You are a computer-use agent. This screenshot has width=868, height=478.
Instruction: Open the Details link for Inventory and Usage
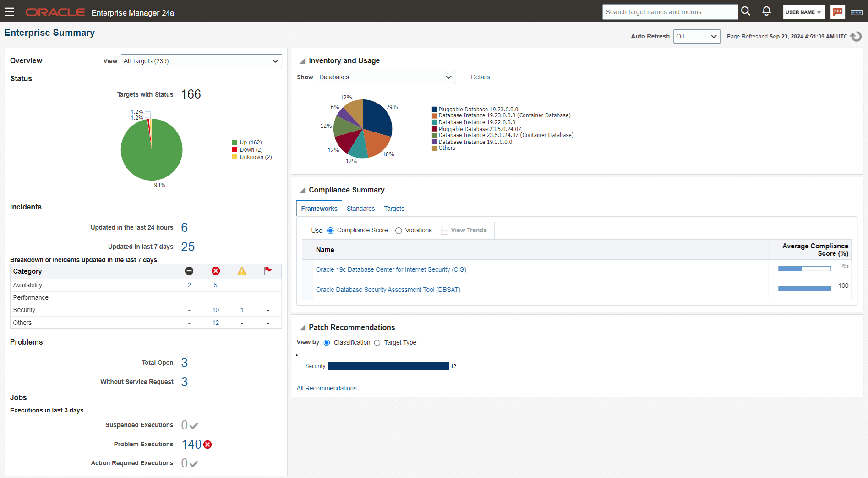tap(480, 77)
